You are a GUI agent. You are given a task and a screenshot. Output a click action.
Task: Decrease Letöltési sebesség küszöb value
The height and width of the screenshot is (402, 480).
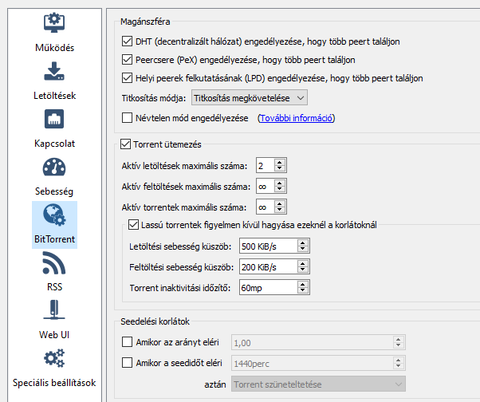303,249
